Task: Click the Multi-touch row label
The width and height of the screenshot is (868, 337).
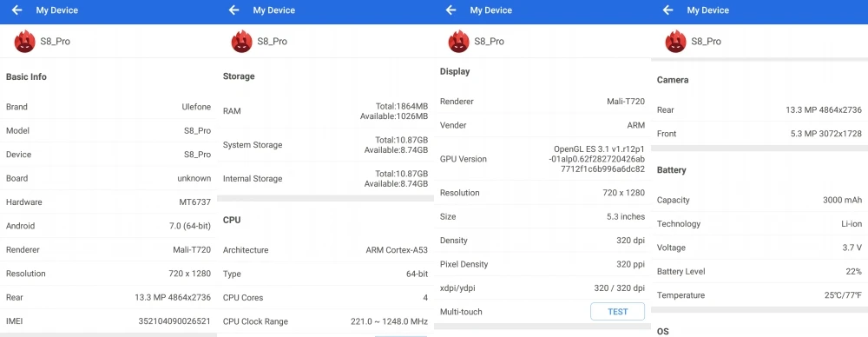Action: (x=461, y=312)
